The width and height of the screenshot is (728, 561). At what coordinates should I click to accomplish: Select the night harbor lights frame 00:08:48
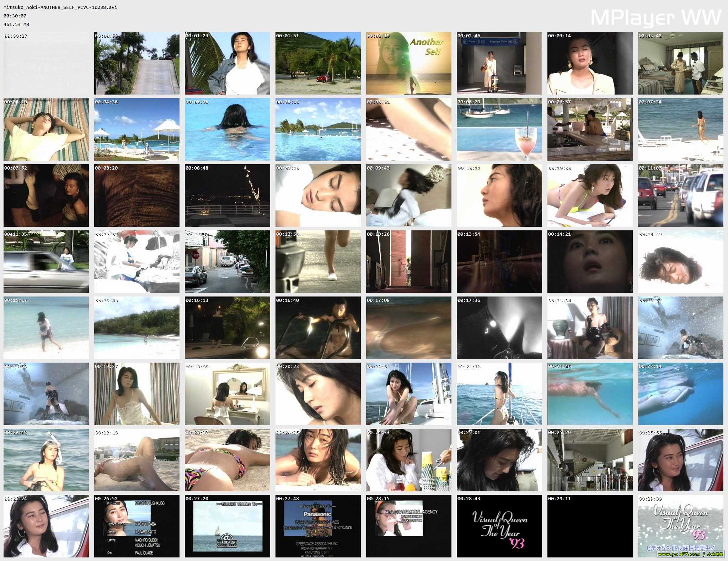227,196
